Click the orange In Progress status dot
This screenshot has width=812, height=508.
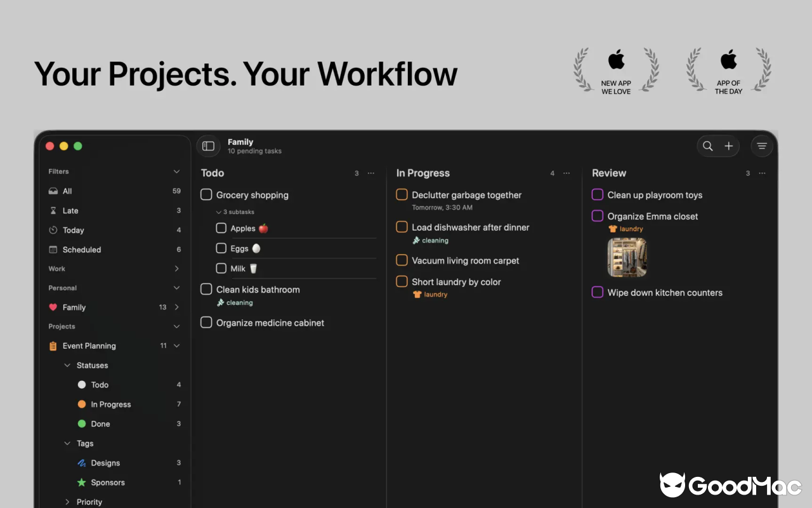[x=82, y=404]
